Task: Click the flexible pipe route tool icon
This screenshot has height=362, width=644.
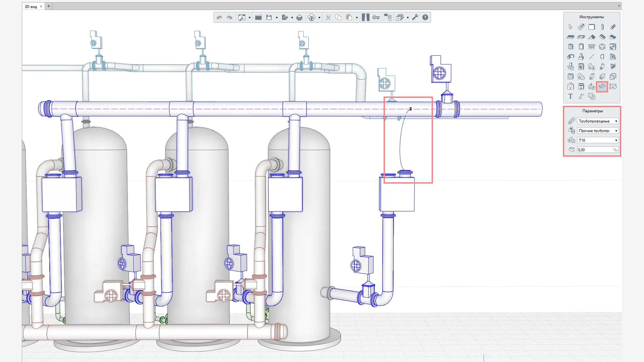Action: [602, 86]
